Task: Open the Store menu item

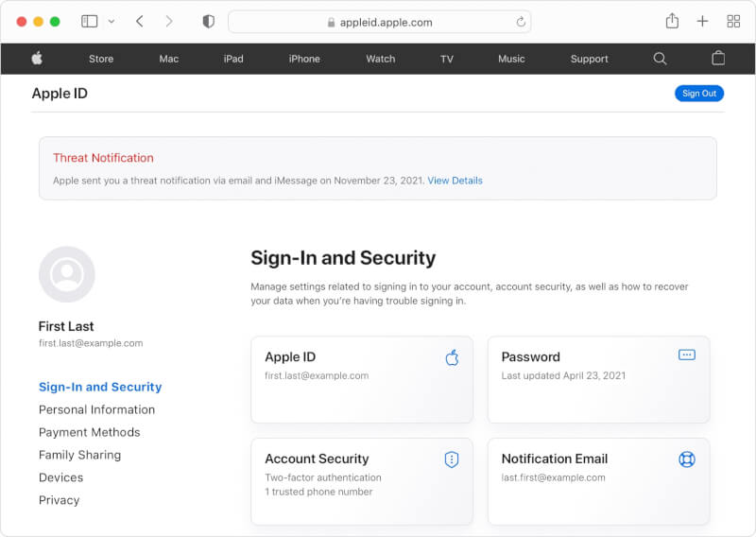Action: 101,59
